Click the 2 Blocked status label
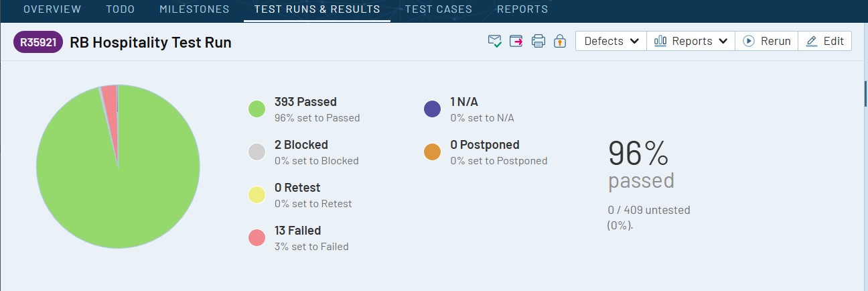The height and width of the screenshot is (291, 868). coord(301,145)
